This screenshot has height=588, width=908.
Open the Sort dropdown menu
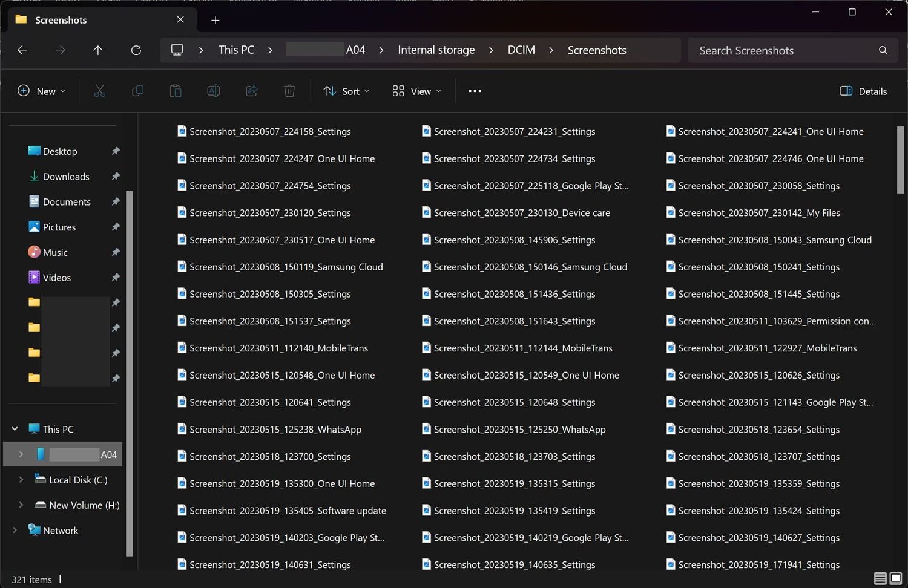pyautogui.click(x=346, y=91)
